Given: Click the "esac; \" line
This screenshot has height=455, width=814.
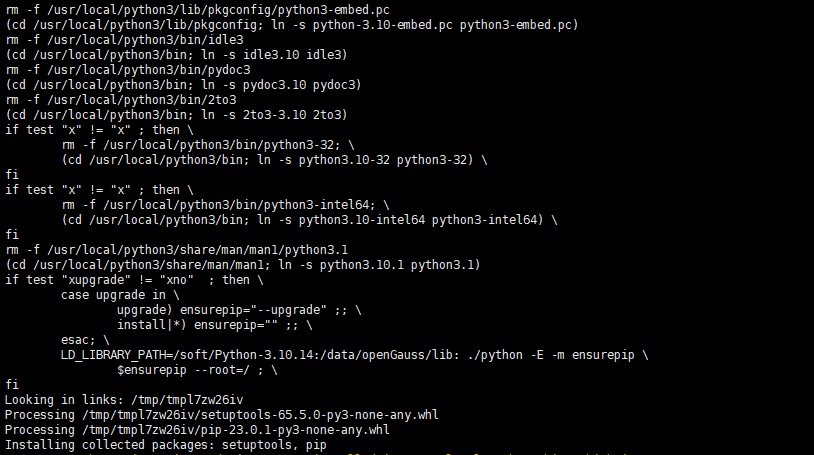Looking at the screenshot, I should tap(85, 340).
